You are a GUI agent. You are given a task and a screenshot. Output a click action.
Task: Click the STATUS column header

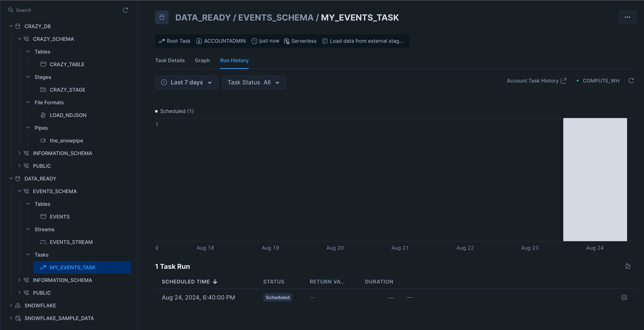coord(273,282)
